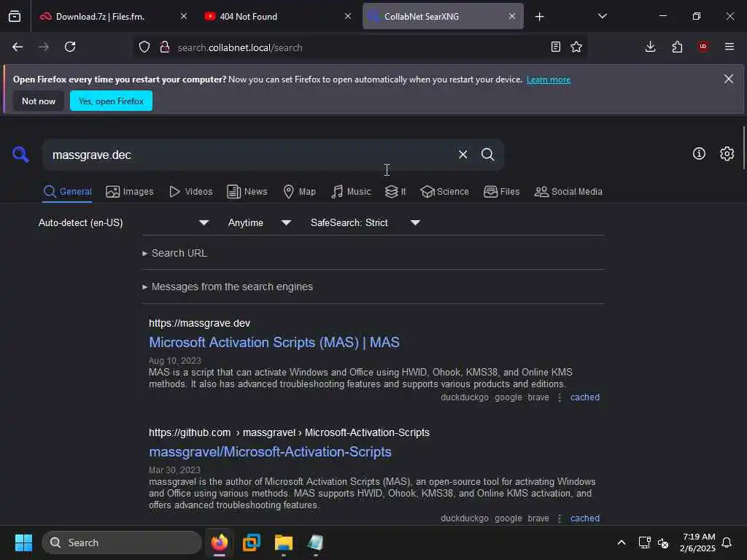The width and height of the screenshot is (747, 560).
Task: Click the site security padlock icon
Action: tap(165, 47)
